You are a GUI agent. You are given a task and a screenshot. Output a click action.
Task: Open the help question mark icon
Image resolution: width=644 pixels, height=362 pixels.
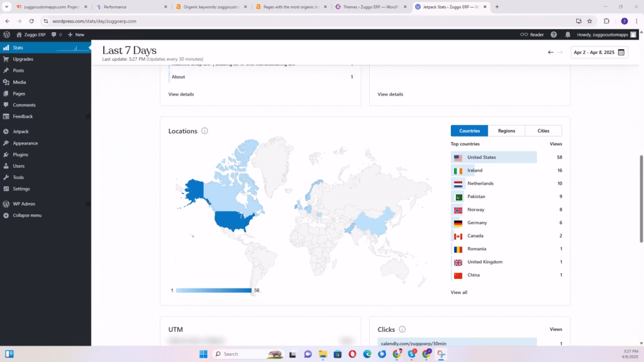pyautogui.click(x=553, y=35)
